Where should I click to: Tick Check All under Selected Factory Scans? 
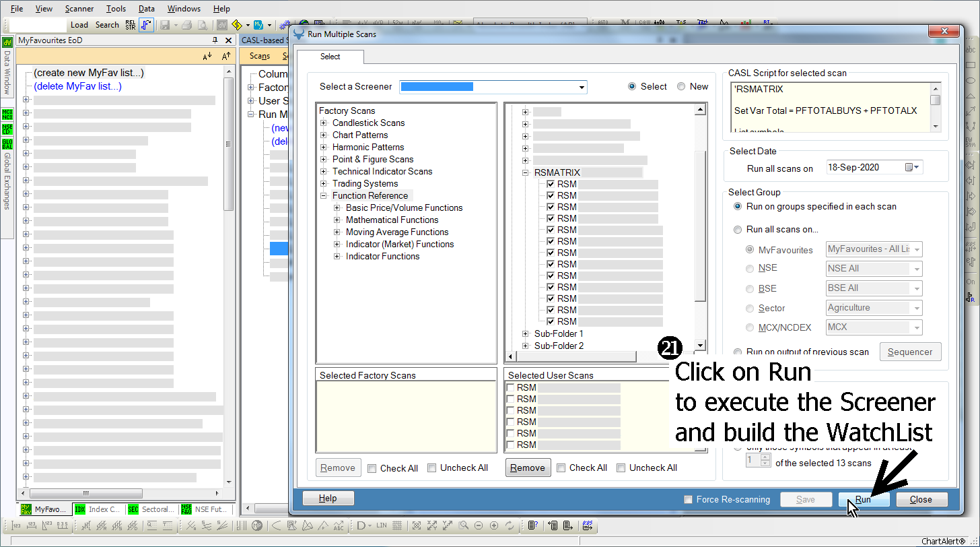tap(372, 468)
